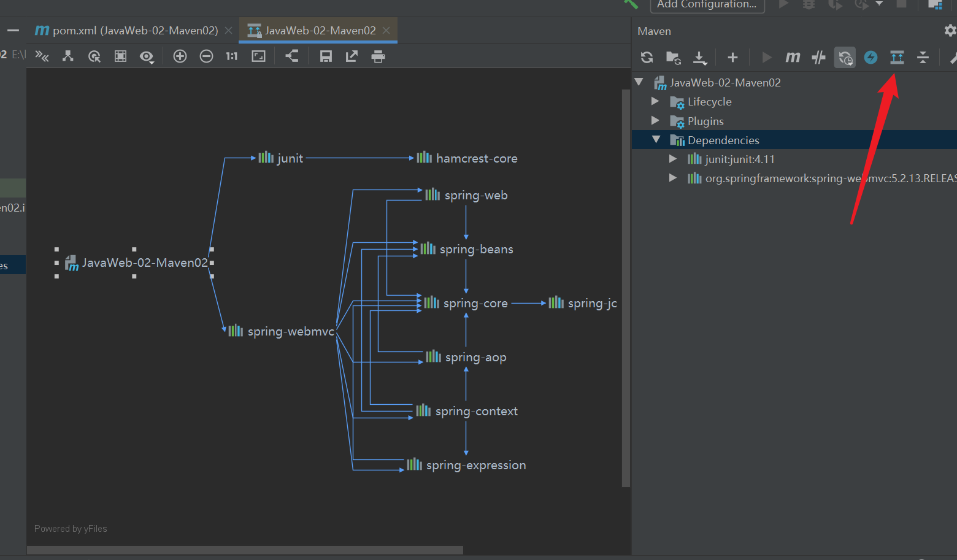The image size is (957, 560).
Task: Open the Project Structure icon top right
Action: [x=935, y=4]
